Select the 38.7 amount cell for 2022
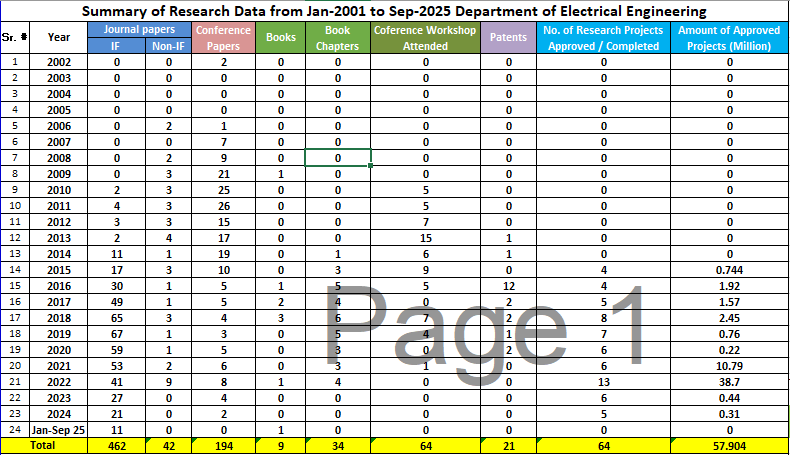Viewport: 790px width, 455px height. 729,381
